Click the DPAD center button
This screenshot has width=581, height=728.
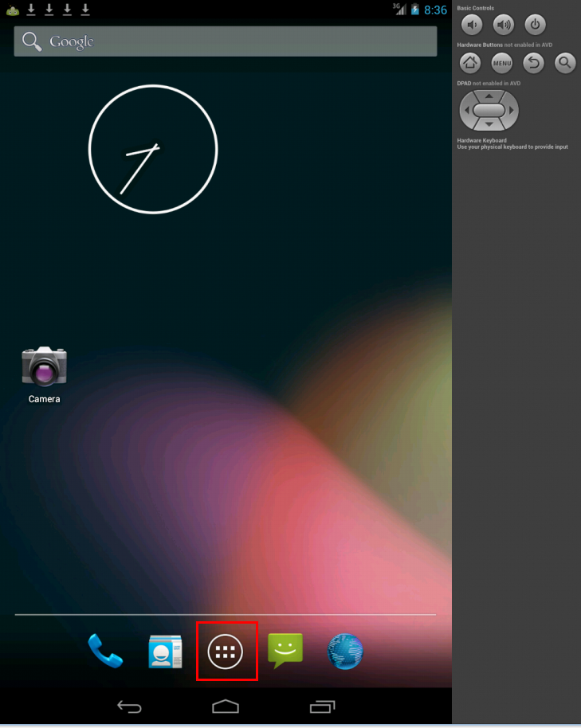pos(489,111)
